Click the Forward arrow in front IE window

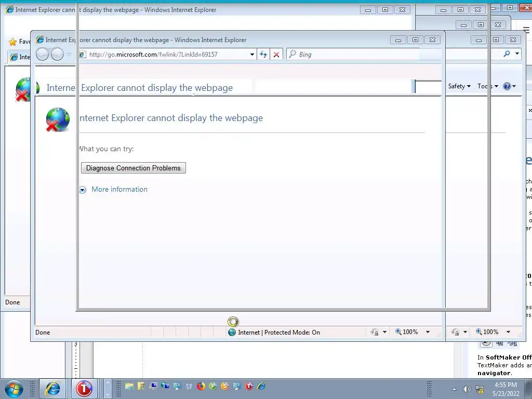pos(57,54)
